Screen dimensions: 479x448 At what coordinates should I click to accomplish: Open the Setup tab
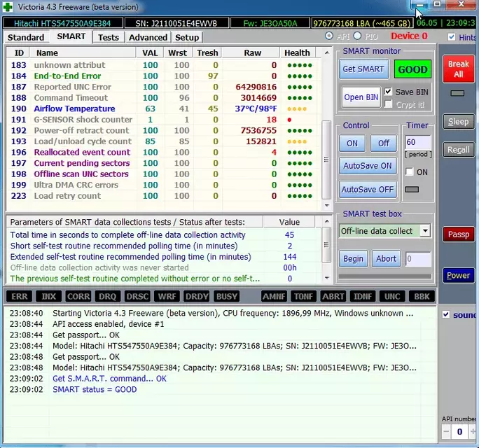tap(187, 37)
